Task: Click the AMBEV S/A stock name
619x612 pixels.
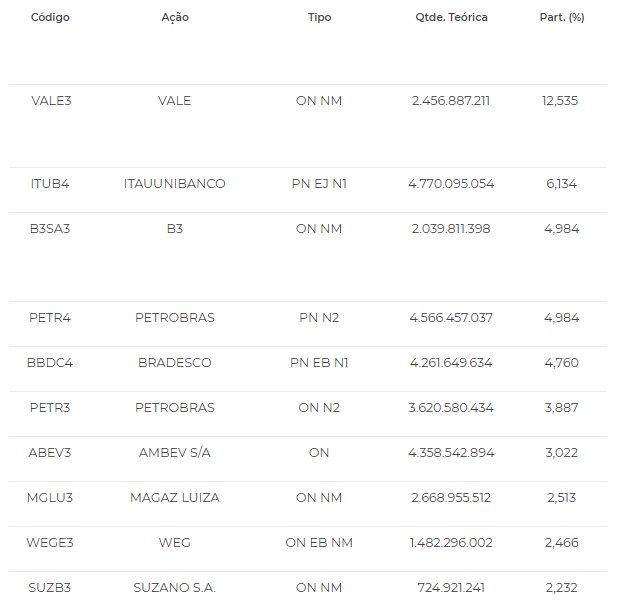Action: pos(175,452)
